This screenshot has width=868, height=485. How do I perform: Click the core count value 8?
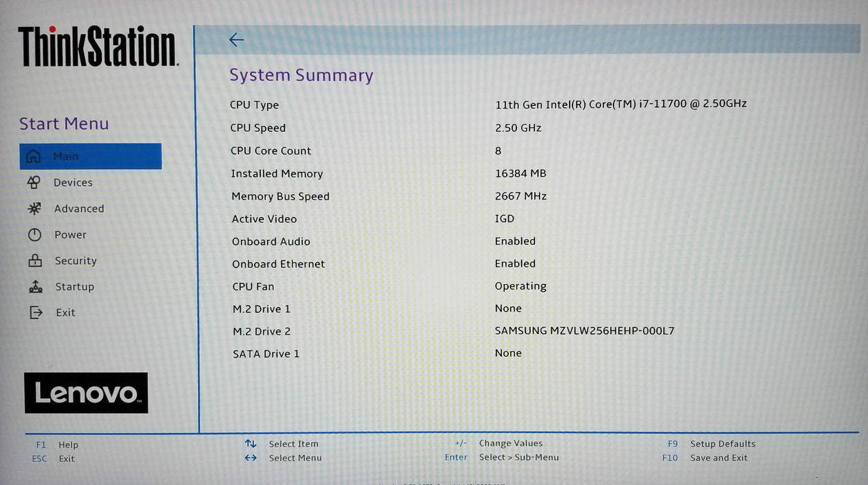(x=498, y=151)
